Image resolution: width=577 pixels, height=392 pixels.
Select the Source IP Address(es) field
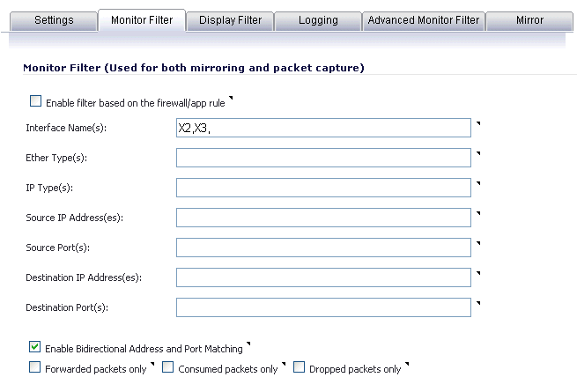(x=323, y=218)
